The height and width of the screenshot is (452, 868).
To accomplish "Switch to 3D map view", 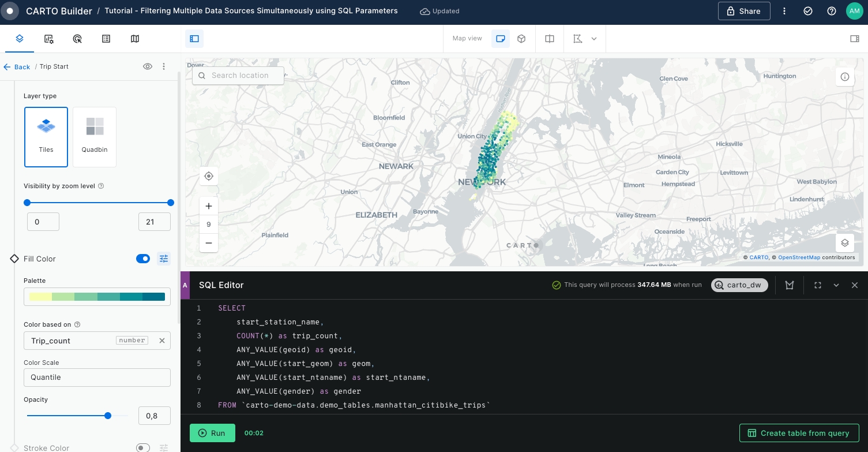I will point(521,39).
